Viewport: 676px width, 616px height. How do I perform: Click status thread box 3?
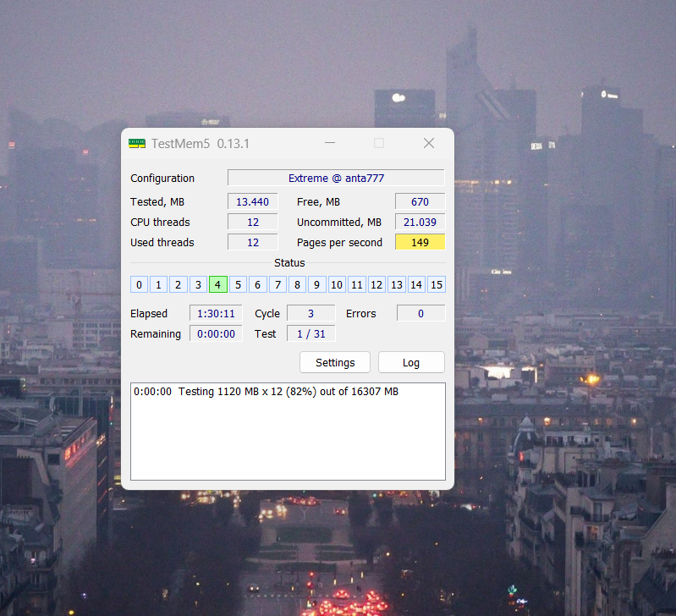[198, 284]
